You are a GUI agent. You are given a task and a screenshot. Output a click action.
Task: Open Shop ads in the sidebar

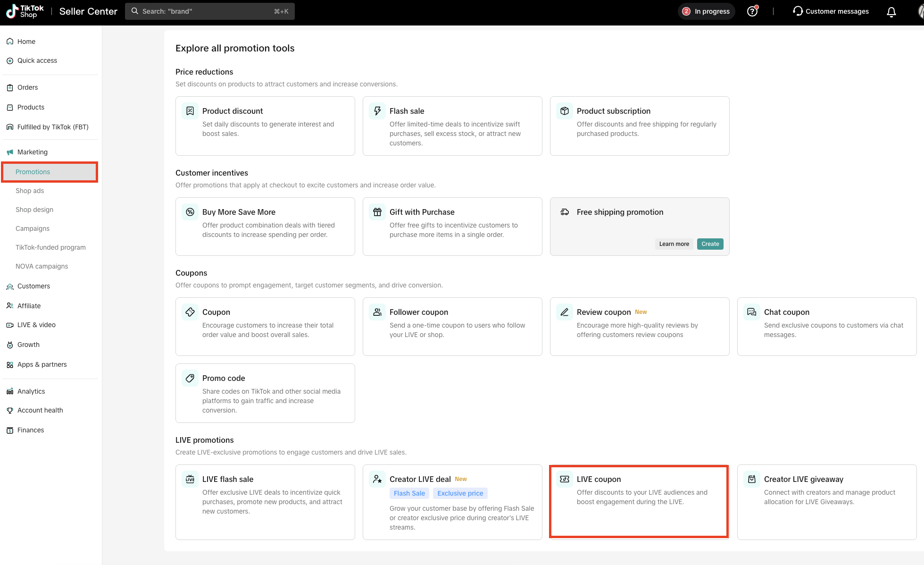point(30,191)
